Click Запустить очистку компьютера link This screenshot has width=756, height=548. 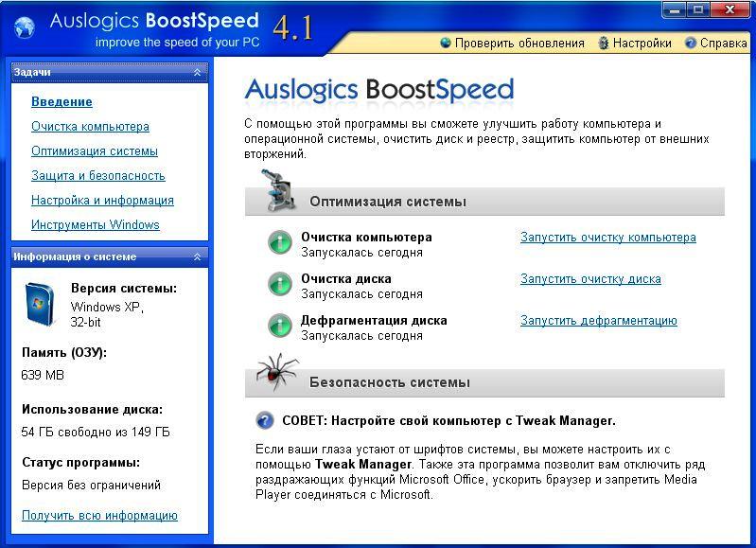click(x=608, y=238)
